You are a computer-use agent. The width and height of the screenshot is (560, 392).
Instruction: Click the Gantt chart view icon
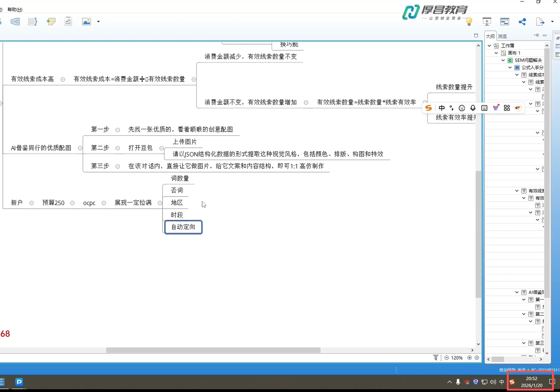[504, 21]
